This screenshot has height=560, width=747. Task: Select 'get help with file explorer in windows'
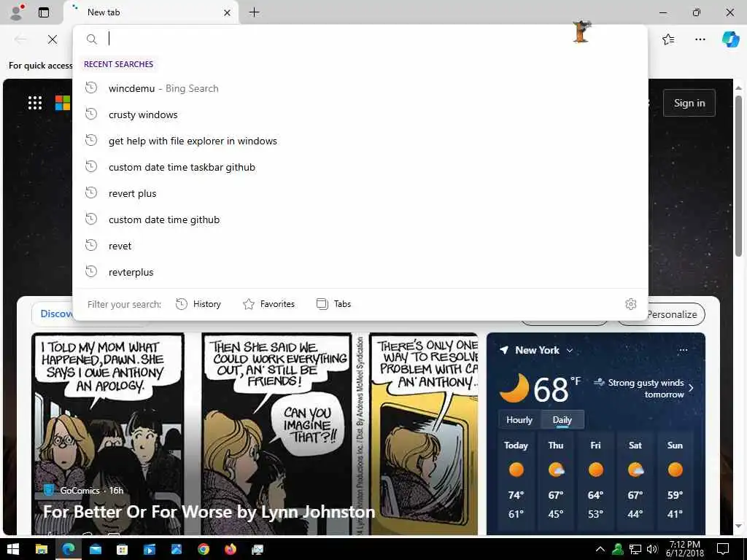click(x=360, y=141)
